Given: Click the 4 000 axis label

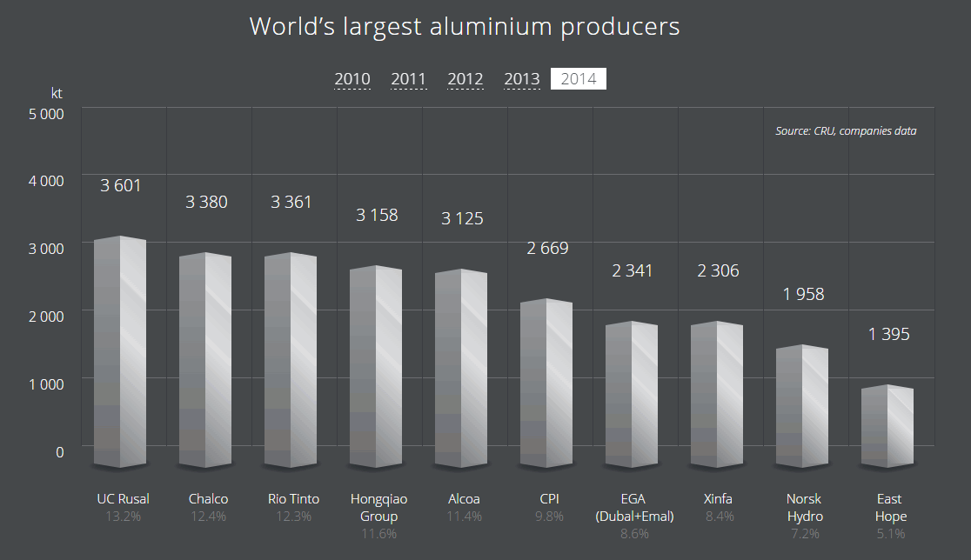Looking at the screenshot, I should (x=46, y=181).
